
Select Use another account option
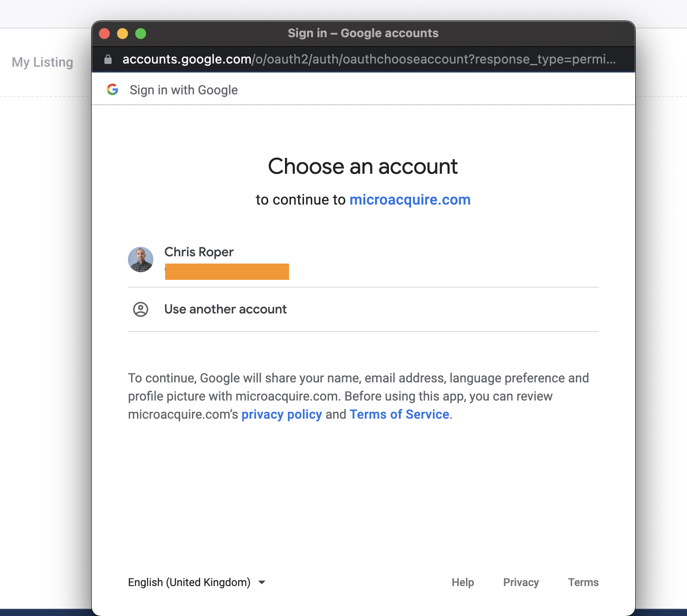click(363, 309)
